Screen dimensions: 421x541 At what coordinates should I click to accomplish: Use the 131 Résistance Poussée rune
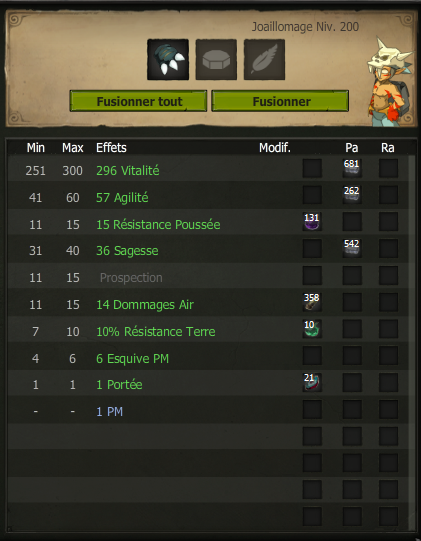pos(312,222)
